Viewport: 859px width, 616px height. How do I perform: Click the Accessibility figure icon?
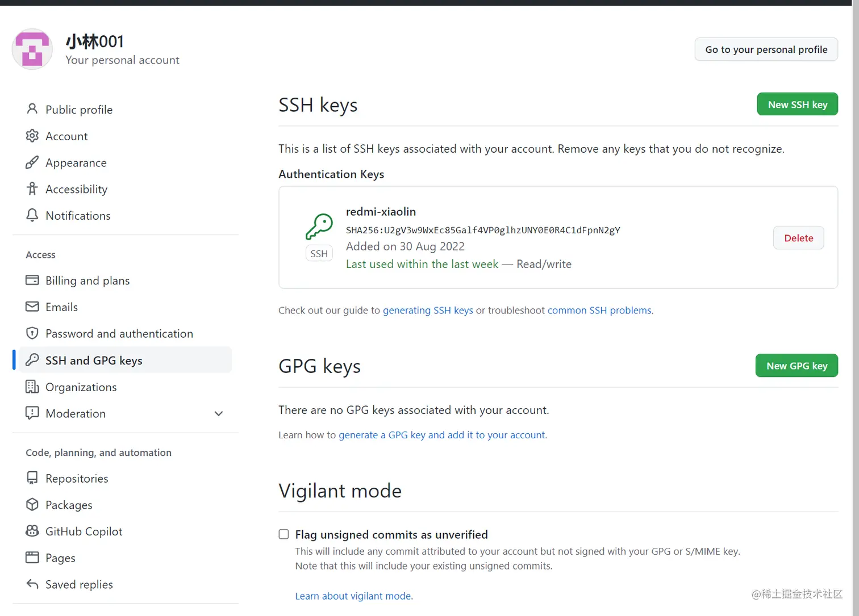(x=32, y=188)
